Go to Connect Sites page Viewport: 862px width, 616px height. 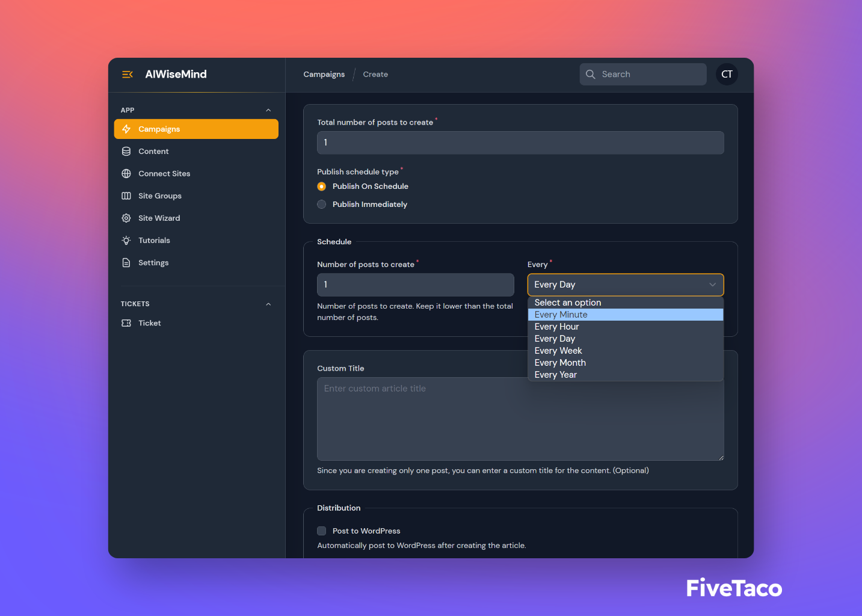[x=196, y=174]
